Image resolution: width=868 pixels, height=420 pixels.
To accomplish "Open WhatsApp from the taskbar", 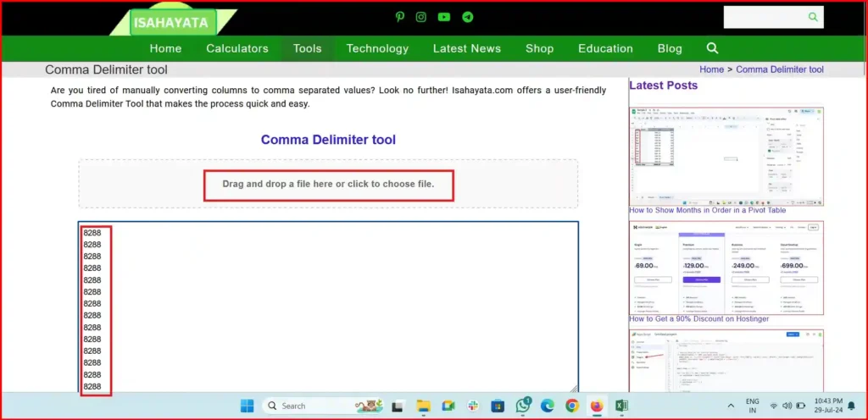I will (x=523, y=406).
